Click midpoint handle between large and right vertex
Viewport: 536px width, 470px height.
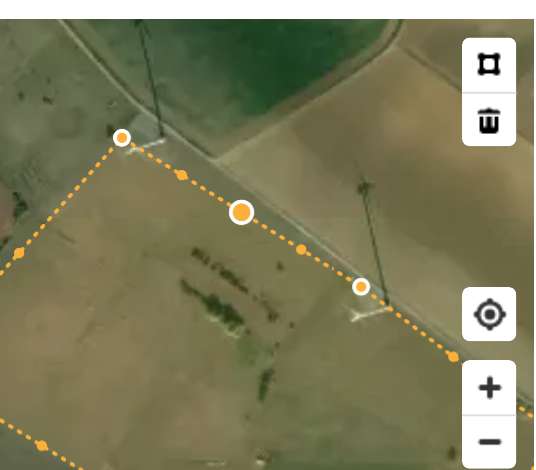point(301,250)
